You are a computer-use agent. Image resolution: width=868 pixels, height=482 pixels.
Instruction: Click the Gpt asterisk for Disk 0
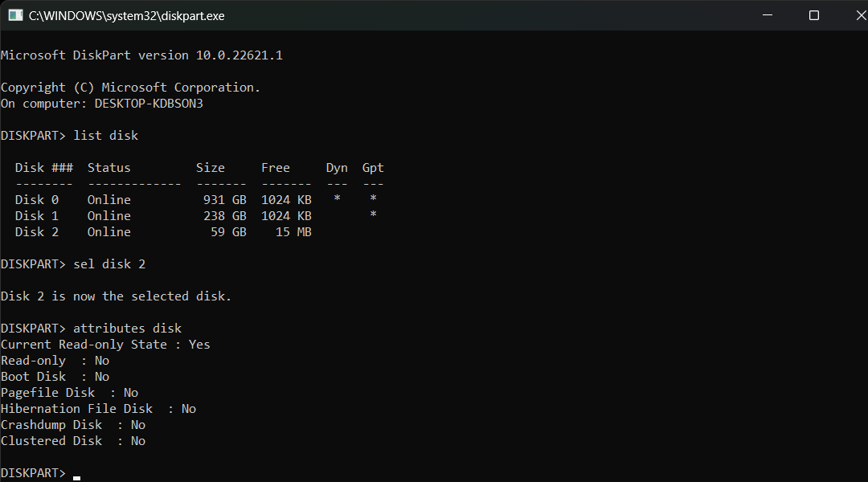click(x=373, y=198)
